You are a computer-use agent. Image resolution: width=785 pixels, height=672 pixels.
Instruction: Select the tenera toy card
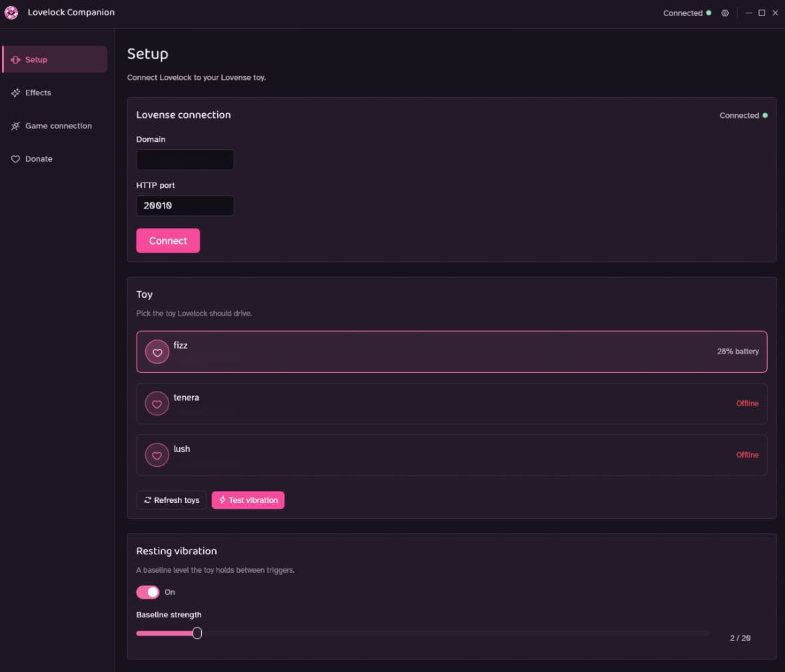click(452, 404)
